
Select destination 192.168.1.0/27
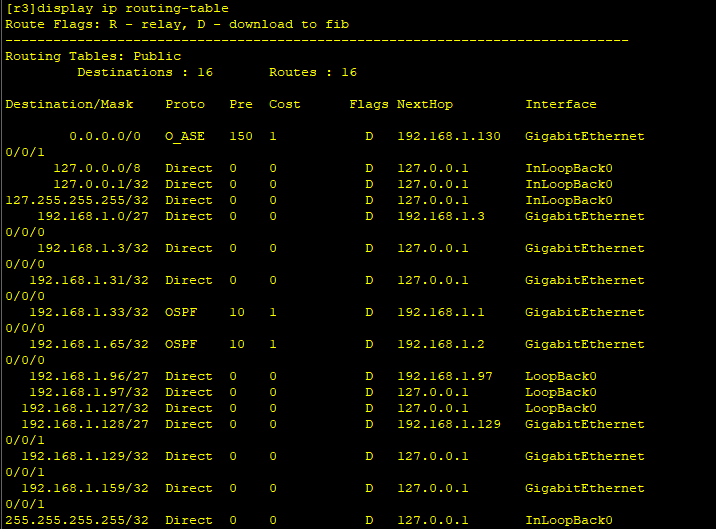(93, 216)
